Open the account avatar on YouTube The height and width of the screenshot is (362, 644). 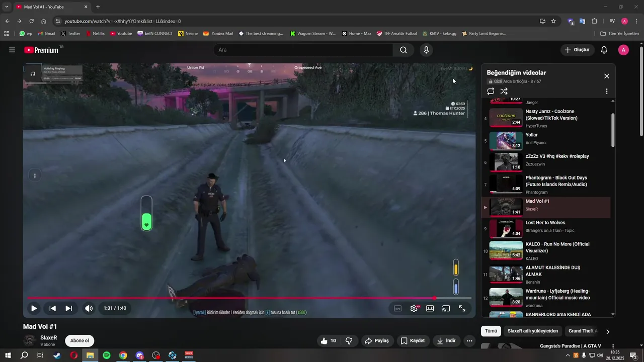pyautogui.click(x=623, y=50)
